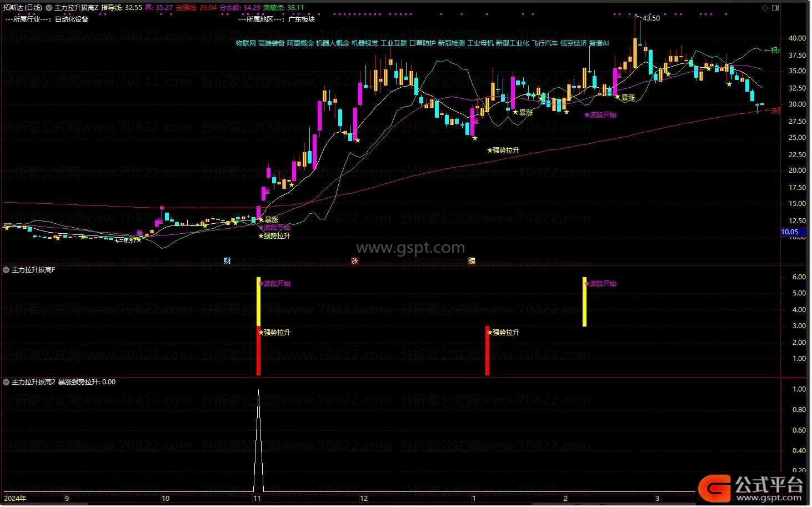Image resolution: width=812 pixels, height=507 pixels.
Task: Click the stock title 拓斯达 (日线)
Action: (x=22, y=8)
